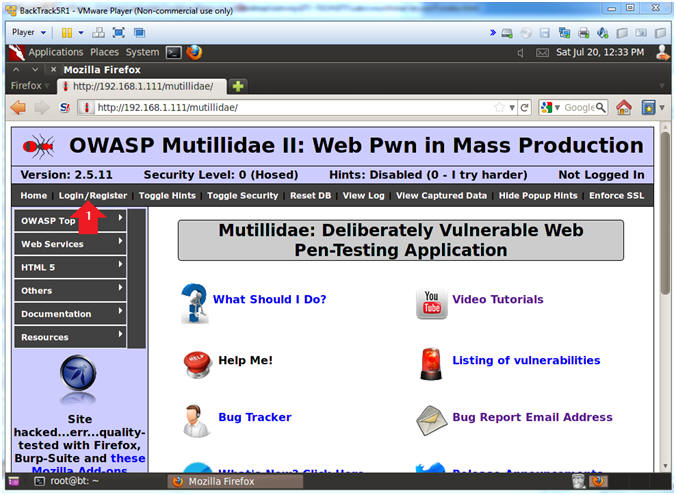Click VMware hard disk device icon

507,33
